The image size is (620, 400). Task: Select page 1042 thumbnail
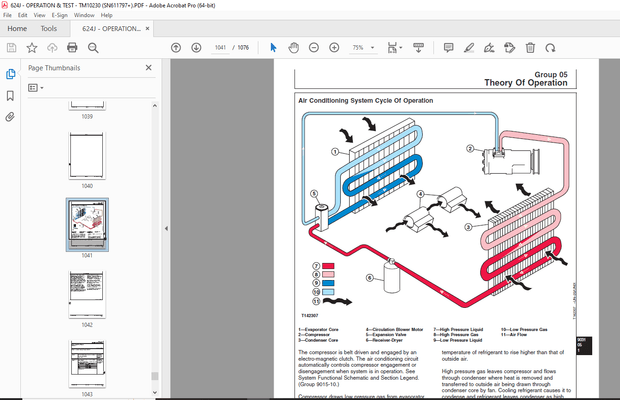coord(87,294)
